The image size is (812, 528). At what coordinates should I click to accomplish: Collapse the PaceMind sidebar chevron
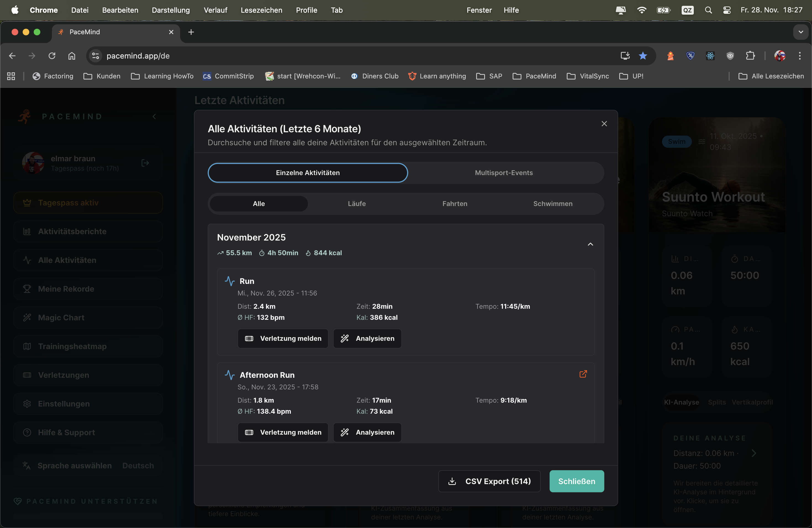pyautogui.click(x=154, y=117)
